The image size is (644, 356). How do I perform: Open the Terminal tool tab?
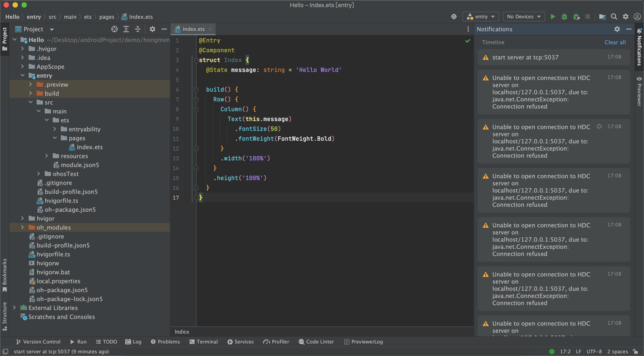point(203,341)
